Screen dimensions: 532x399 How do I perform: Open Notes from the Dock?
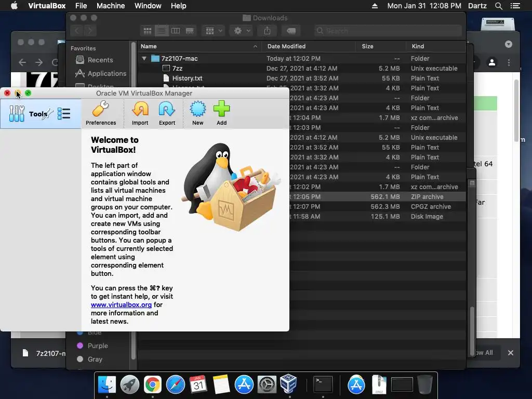tap(221, 385)
